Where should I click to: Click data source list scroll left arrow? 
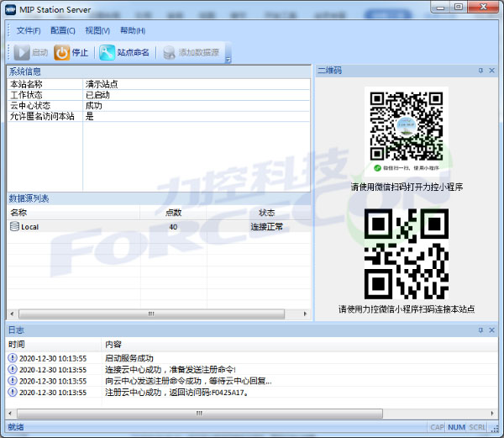coord(12,314)
